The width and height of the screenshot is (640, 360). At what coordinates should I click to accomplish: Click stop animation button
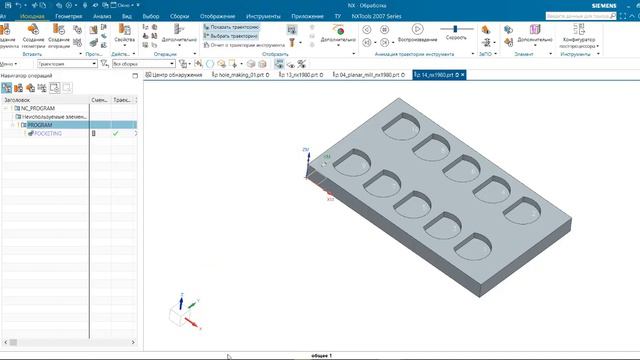(384, 29)
